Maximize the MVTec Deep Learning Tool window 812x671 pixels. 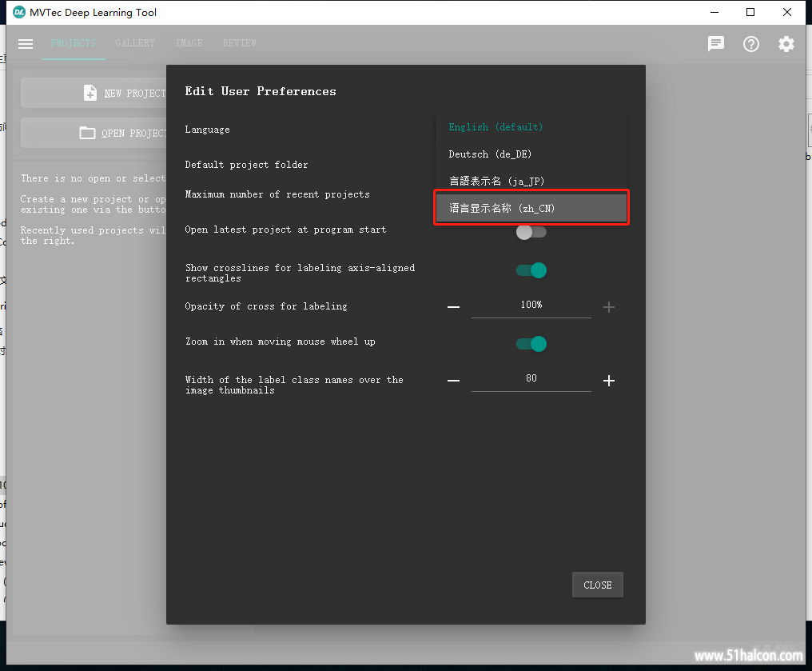click(x=750, y=13)
